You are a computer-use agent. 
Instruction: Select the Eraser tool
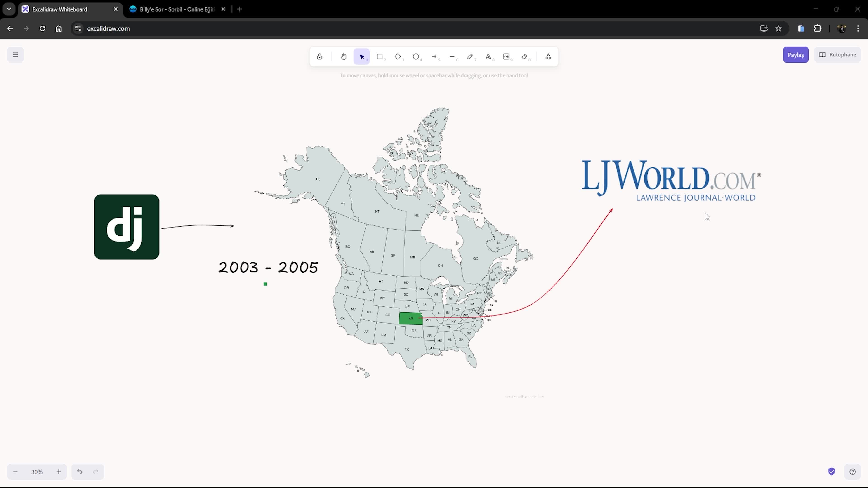tap(525, 56)
